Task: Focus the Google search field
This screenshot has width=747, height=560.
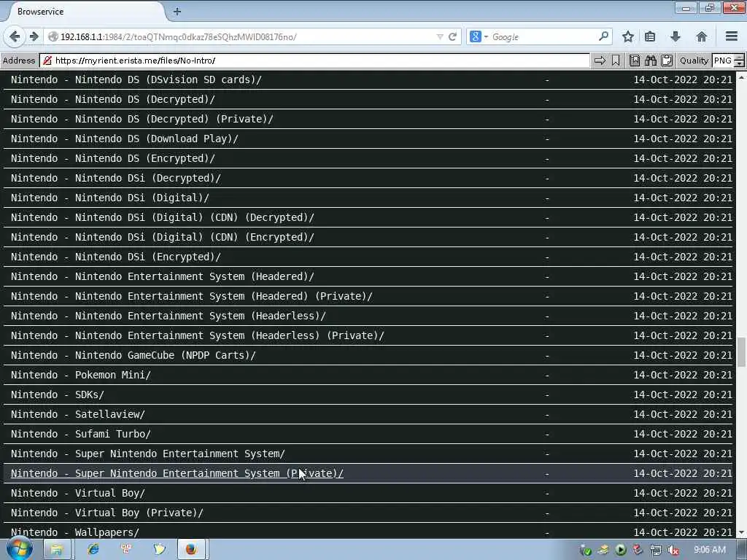Action: 543,36
